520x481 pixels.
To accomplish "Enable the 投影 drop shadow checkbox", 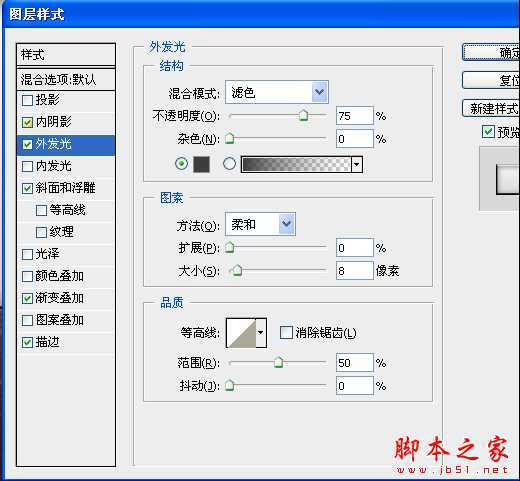I will 27,100.
